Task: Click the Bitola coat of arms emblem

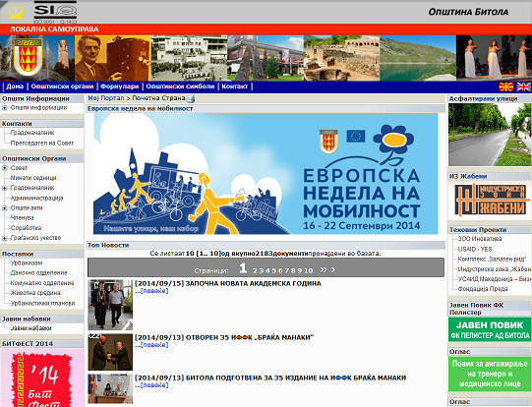Action: pyautogui.click(x=28, y=57)
